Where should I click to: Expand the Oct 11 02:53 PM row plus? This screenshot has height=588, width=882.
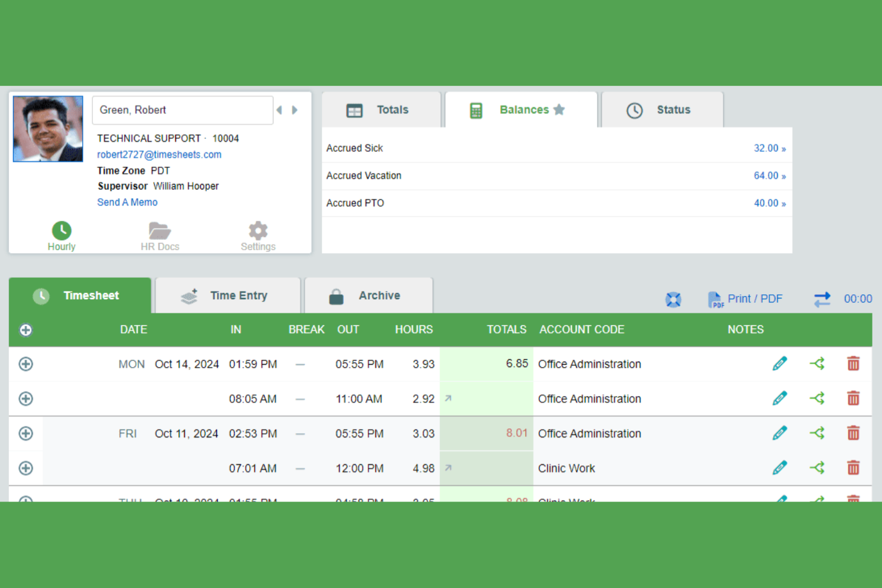coord(26,433)
